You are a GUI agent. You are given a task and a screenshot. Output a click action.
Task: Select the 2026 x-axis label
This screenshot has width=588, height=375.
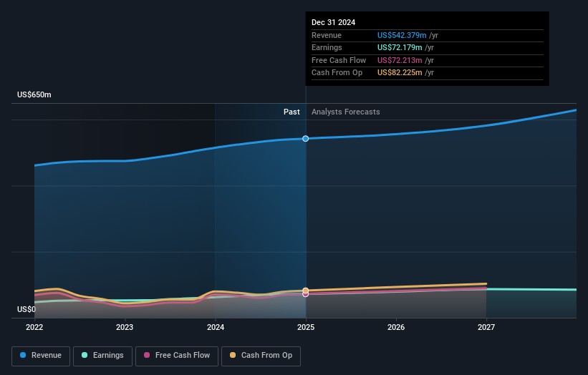(396, 328)
